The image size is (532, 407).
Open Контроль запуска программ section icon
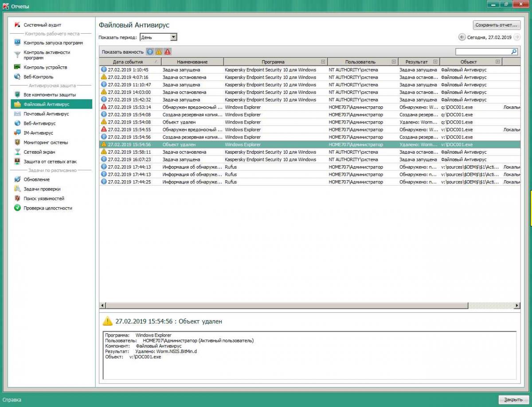click(17, 43)
